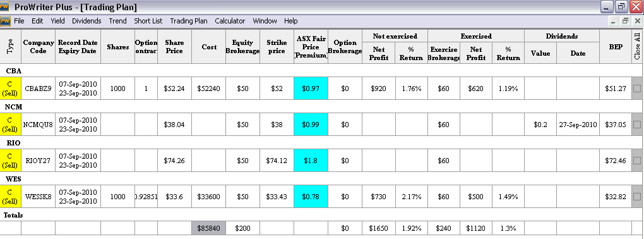Click the NCM group heading row

click(x=321, y=107)
